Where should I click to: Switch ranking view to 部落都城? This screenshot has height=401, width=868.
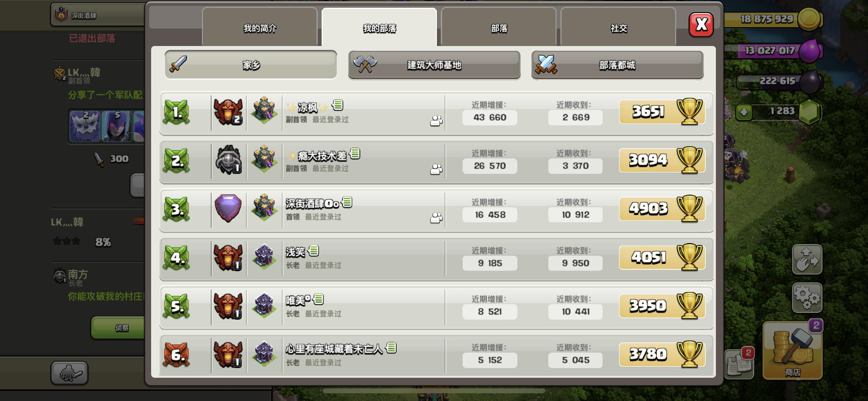pyautogui.click(x=618, y=65)
